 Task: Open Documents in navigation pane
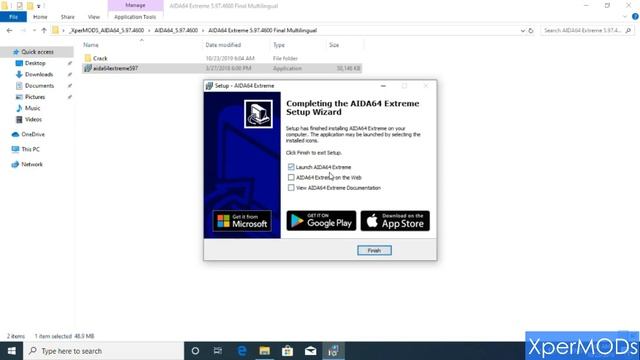pyautogui.click(x=39, y=86)
